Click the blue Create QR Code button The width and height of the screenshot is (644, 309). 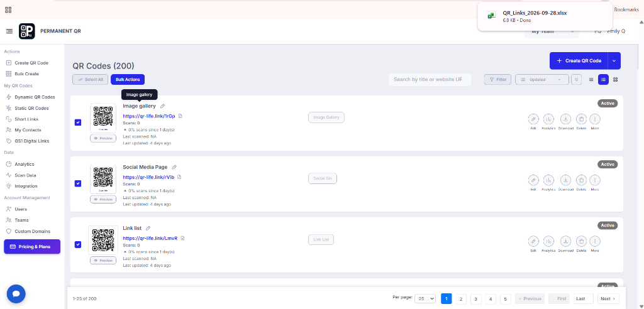[579, 61]
